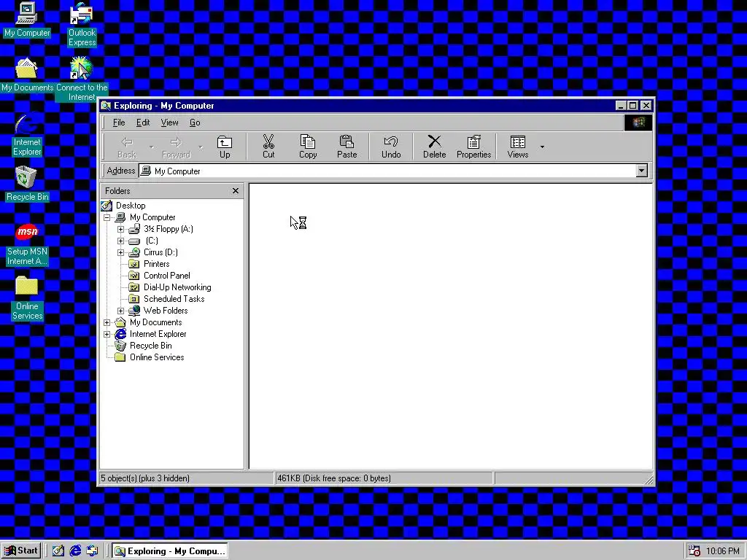Image resolution: width=747 pixels, height=560 pixels.
Task: Select Outlook Express desktop icon
Action: 82,25
